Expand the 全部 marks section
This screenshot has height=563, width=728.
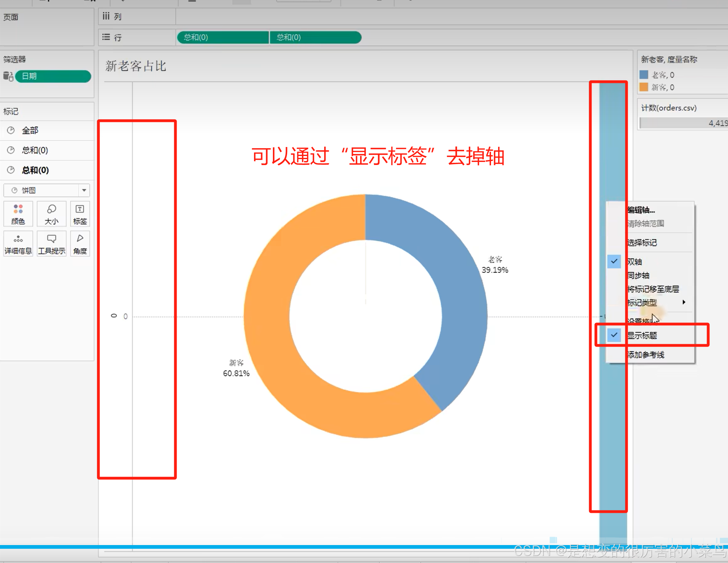coord(30,130)
